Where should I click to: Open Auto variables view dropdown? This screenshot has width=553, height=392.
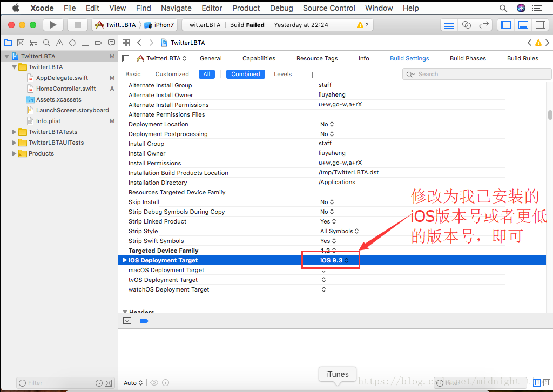pyautogui.click(x=133, y=383)
